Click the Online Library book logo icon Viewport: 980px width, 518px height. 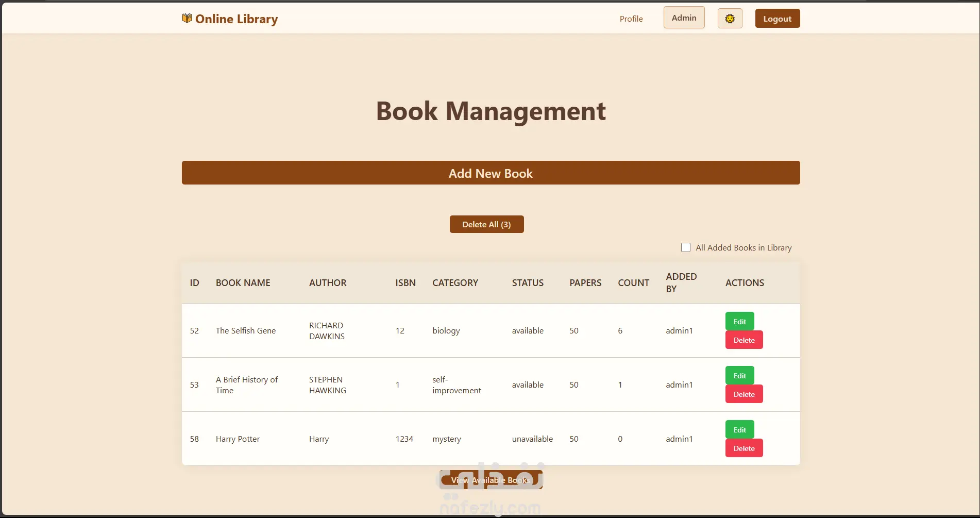pos(187,19)
